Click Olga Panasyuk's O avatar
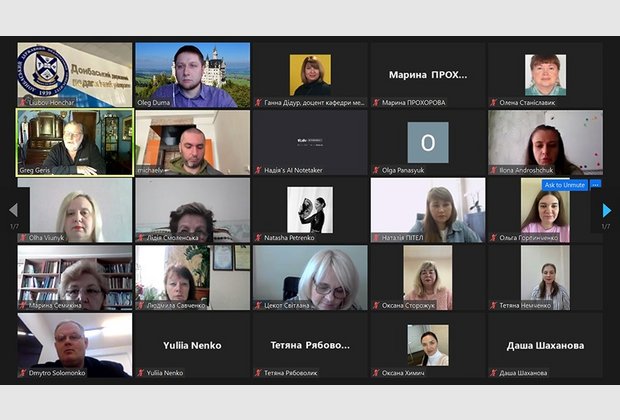620x420 pixels. [x=428, y=142]
